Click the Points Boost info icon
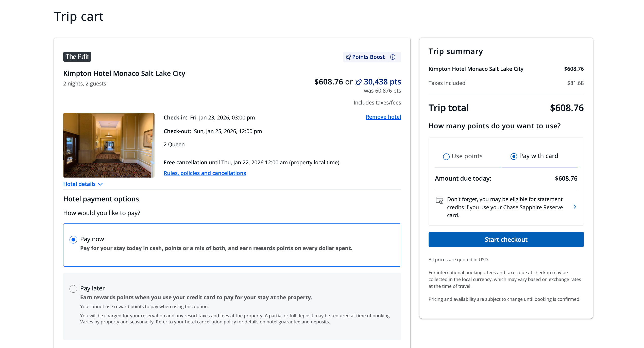This screenshot has width=644, height=348. [x=393, y=57]
